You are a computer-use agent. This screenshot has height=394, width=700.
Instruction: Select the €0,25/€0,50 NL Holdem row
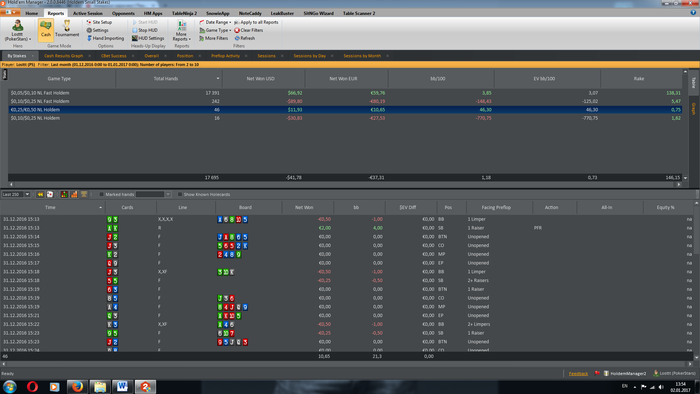tap(345, 109)
